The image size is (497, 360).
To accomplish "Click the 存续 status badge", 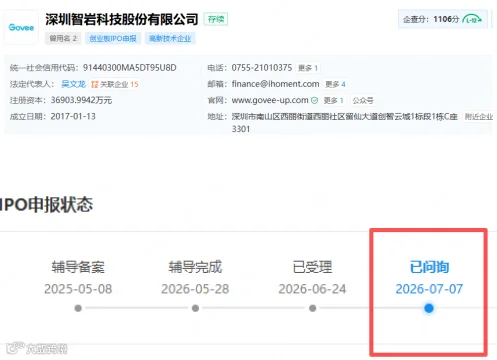I will (216, 19).
